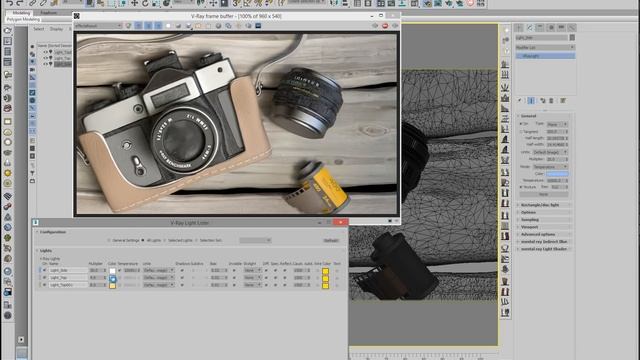
Task: Select General Settings radio in Light Lister
Action: point(109,240)
